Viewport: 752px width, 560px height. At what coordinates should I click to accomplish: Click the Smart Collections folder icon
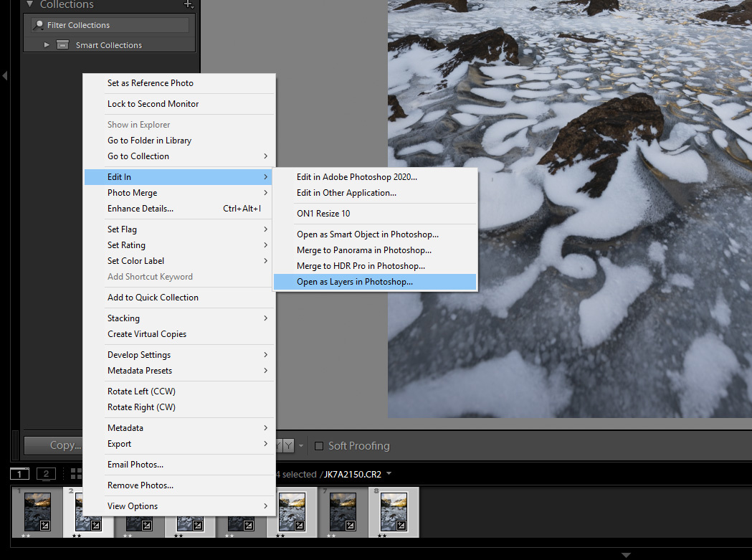click(x=63, y=45)
